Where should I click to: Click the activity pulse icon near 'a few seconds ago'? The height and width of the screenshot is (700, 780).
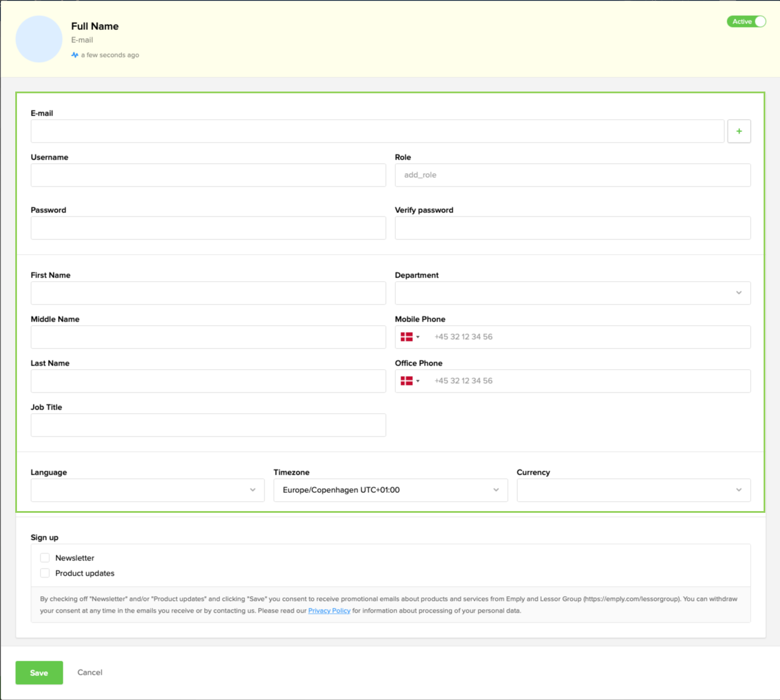74,55
